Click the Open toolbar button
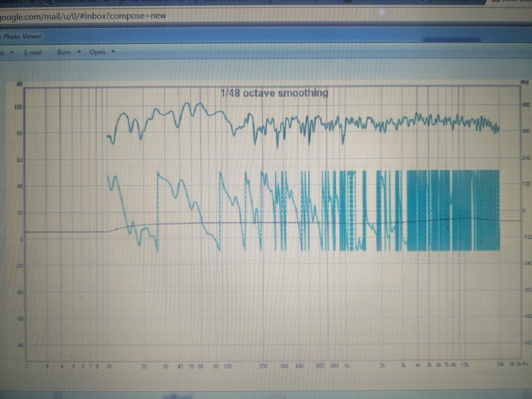532x399 pixels. [97, 52]
